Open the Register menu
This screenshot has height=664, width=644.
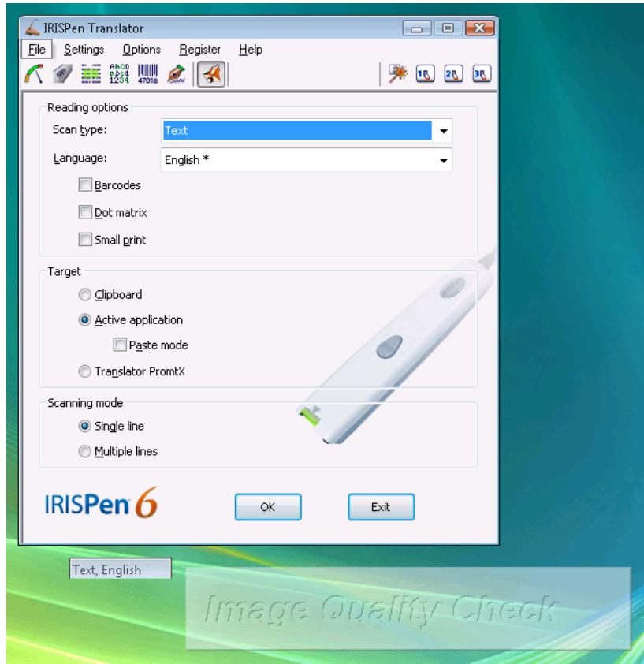[x=200, y=50]
